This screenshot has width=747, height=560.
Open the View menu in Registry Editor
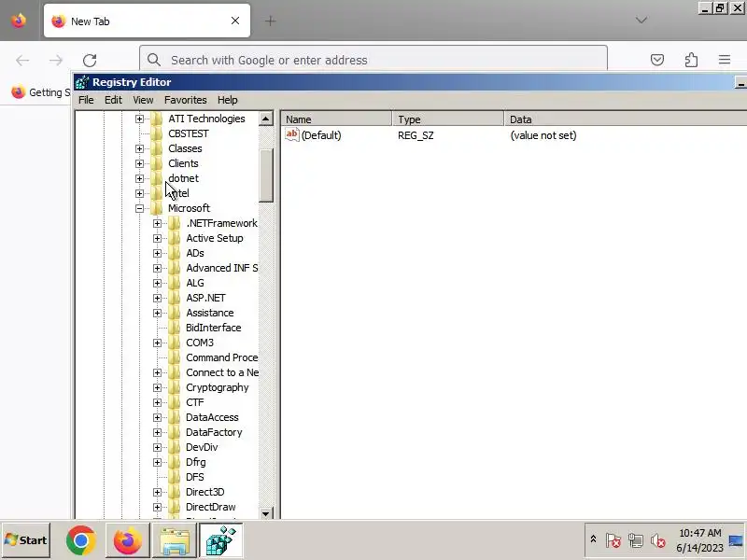click(x=143, y=100)
